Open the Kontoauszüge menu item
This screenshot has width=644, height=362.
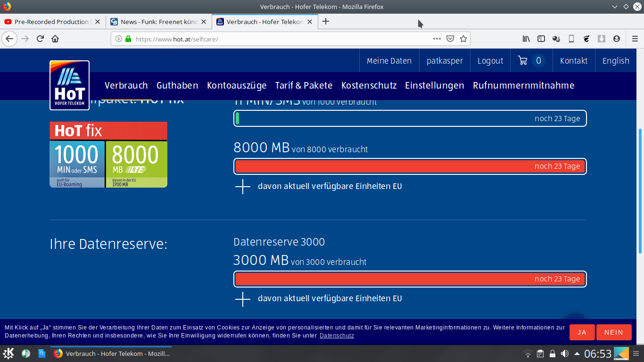(x=237, y=85)
